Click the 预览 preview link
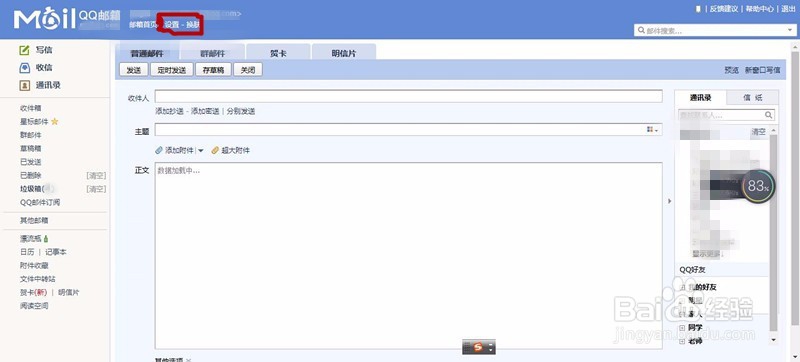 click(x=732, y=70)
